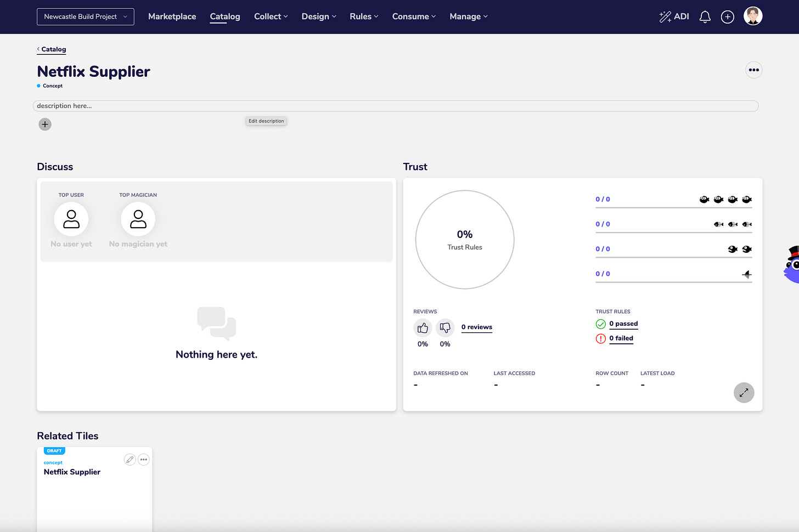Click the Discuss section heading
This screenshot has width=799, height=532.
55,167
